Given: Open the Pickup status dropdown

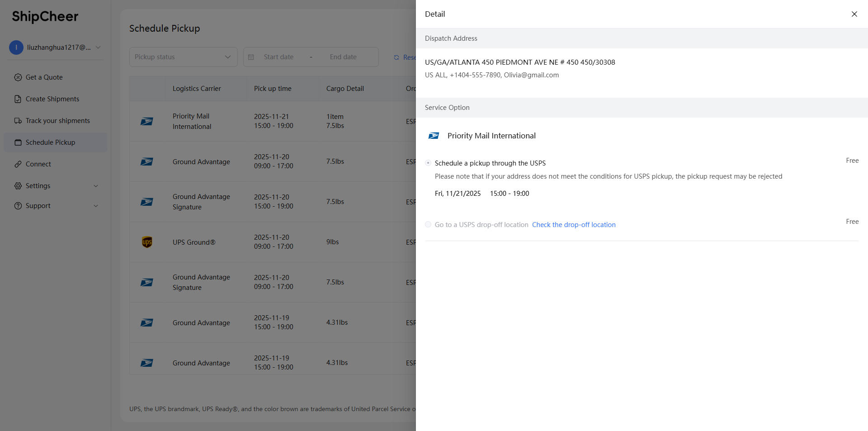Looking at the screenshot, I should click(x=183, y=57).
